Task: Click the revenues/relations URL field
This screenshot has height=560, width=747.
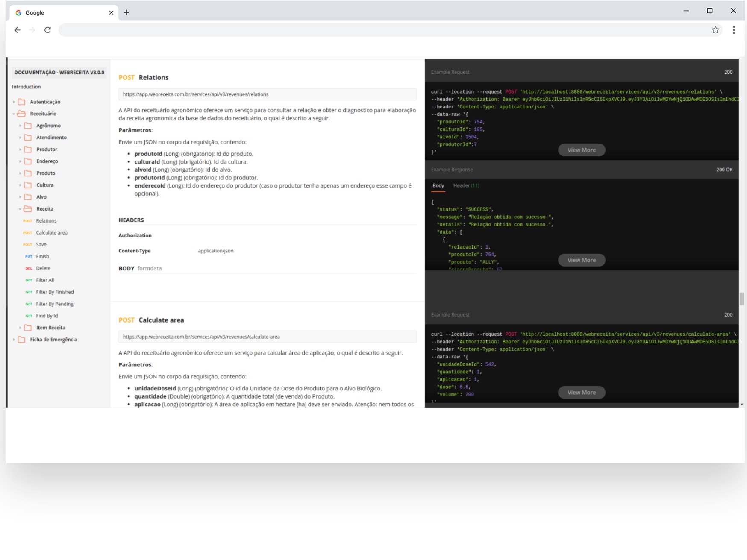Action: [x=268, y=94]
